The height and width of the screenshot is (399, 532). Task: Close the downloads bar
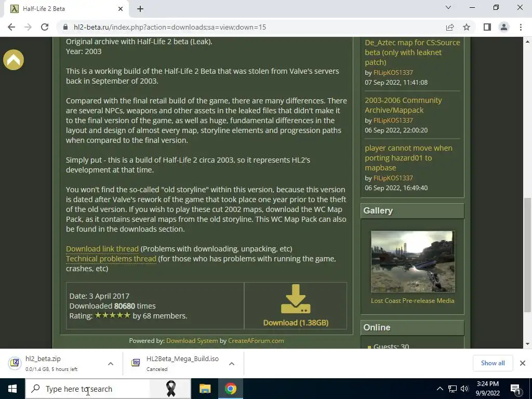tap(523, 363)
